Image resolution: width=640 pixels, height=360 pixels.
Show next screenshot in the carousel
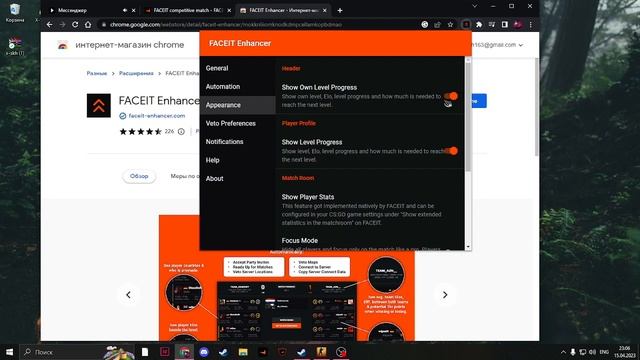[x=445, y=295]
